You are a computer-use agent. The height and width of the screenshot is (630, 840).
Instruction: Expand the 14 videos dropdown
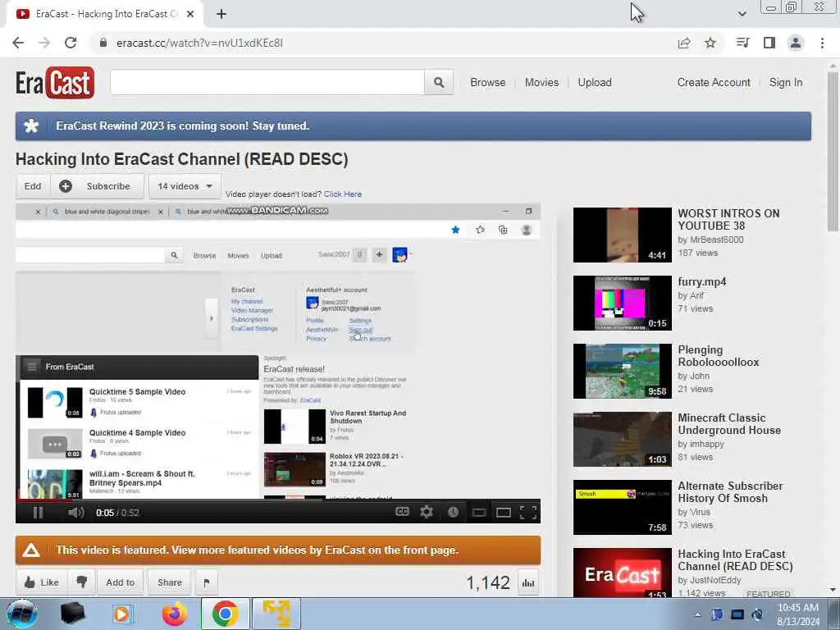pyautogui.click(x=185, y=186)
